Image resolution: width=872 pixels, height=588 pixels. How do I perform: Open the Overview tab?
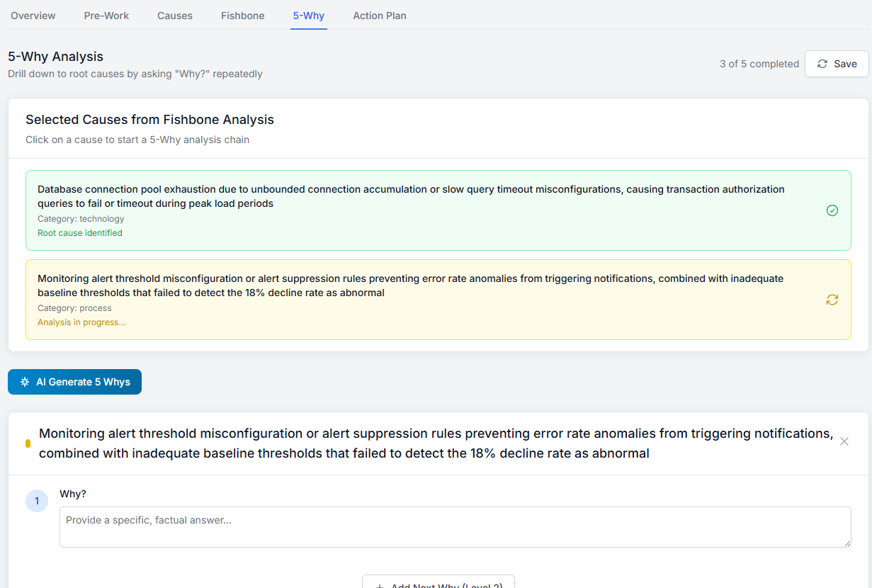click(33, 16)
